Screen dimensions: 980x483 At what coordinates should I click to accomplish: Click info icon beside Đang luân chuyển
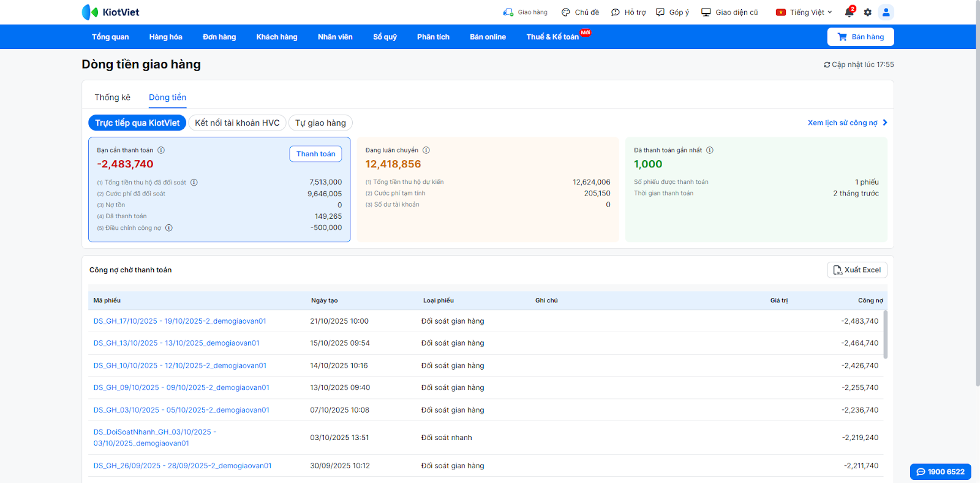click(x=426, y=150)
